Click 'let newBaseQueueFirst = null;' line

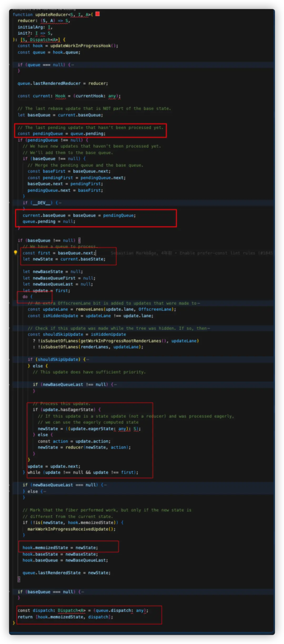(x=59, y=278)
